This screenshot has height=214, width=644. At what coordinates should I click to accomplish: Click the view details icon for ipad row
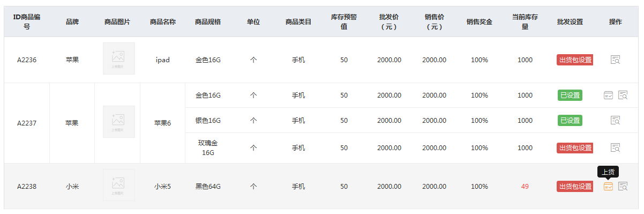click(x=615, y=60)
